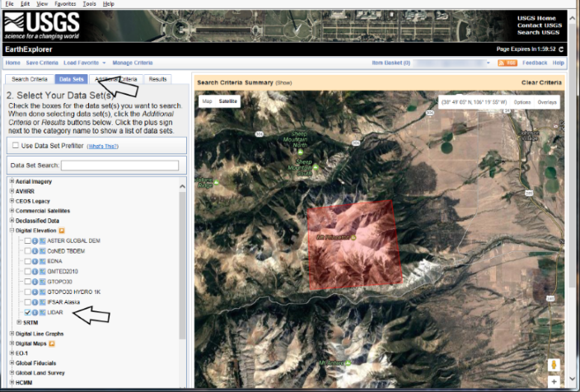Open the Results tab
The width and height of the screenshot is (580, 392).
pos(157,79)
